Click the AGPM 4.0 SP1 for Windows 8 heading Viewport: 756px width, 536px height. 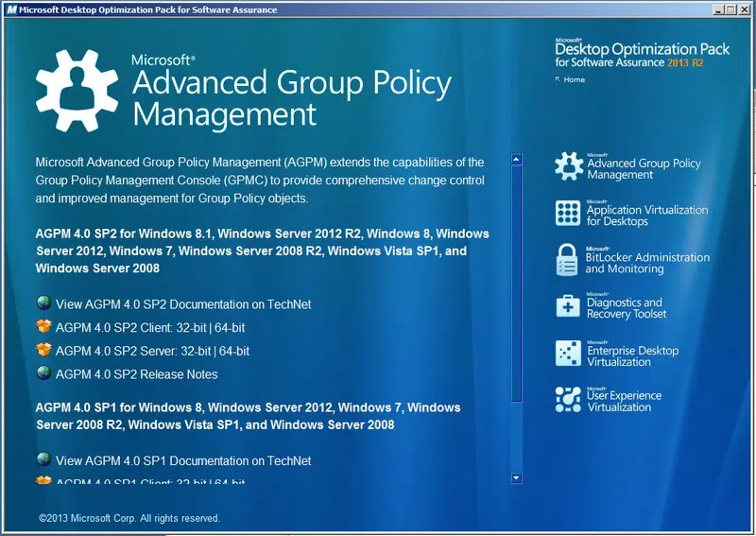click(248, 416)
